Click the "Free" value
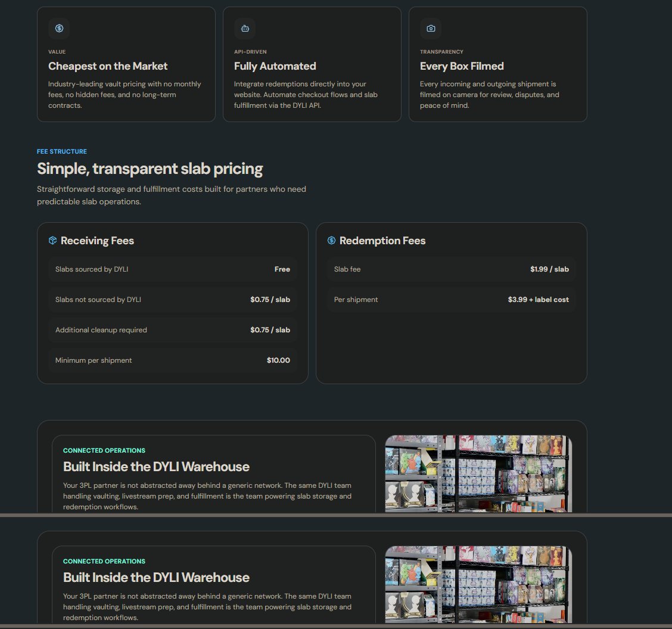 (x=282, y=269)
